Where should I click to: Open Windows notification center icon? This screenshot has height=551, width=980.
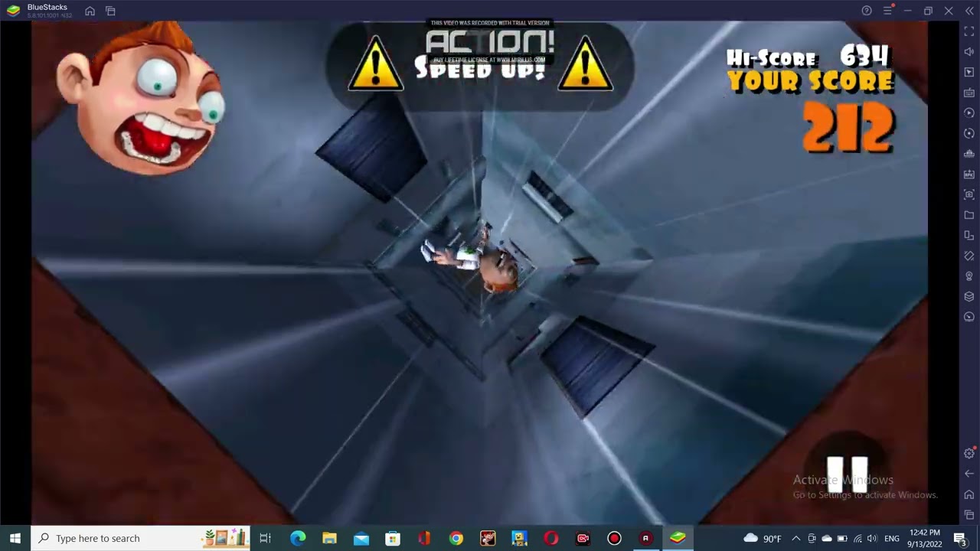960,538
